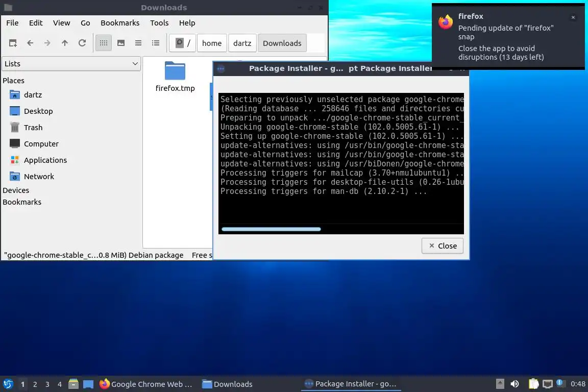Open the Bookmarks menu
Viewport: 588px width, 392px height.
(120, 23)
